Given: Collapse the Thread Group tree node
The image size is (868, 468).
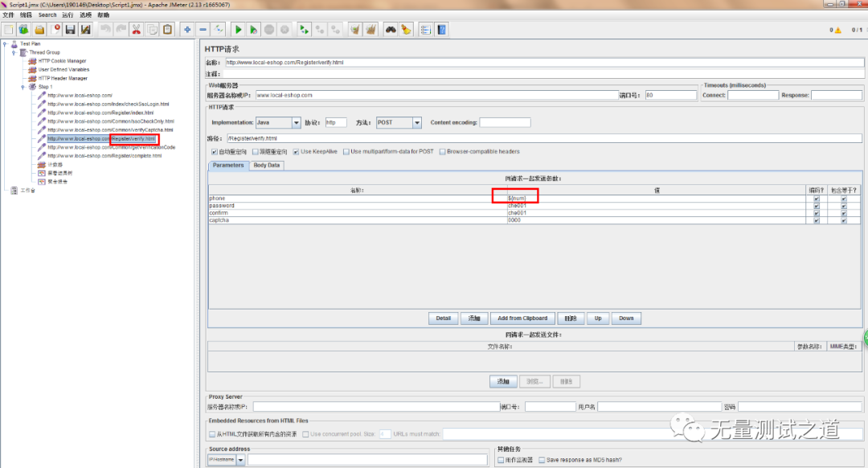Looking at the screenshot, I should 14,52.
